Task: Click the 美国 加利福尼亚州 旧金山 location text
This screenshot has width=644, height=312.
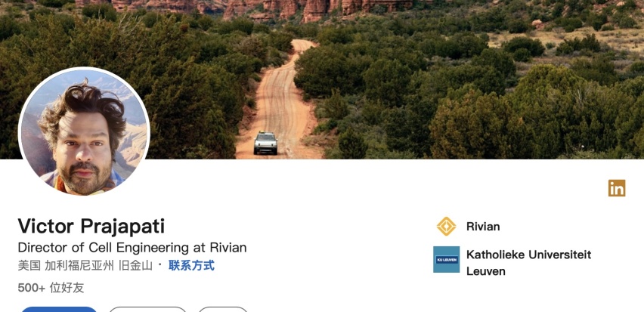Action: coord(85,266)
